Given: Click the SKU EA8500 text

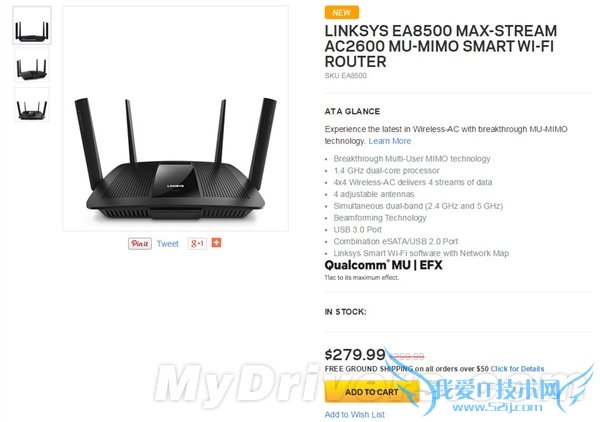Looking at the screenshot, I should 346,76.
